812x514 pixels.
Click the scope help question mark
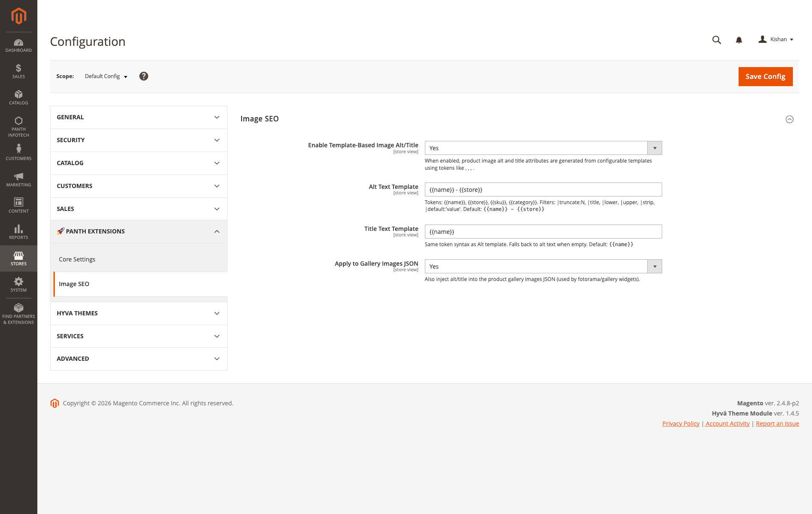pos(143,76)
